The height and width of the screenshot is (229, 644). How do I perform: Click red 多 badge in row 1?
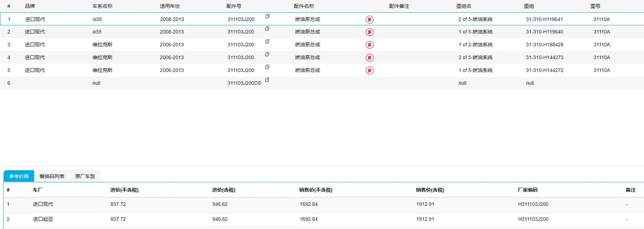[x=370, y=20]
